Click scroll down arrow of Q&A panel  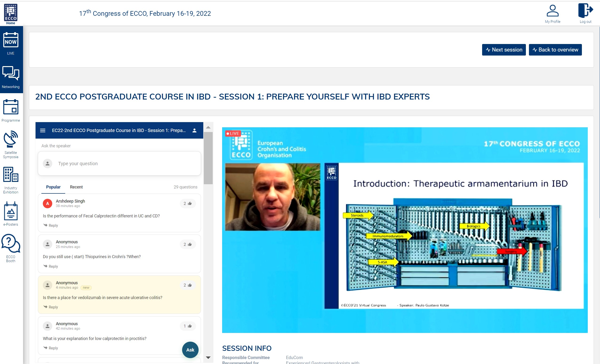pos(208,357)
